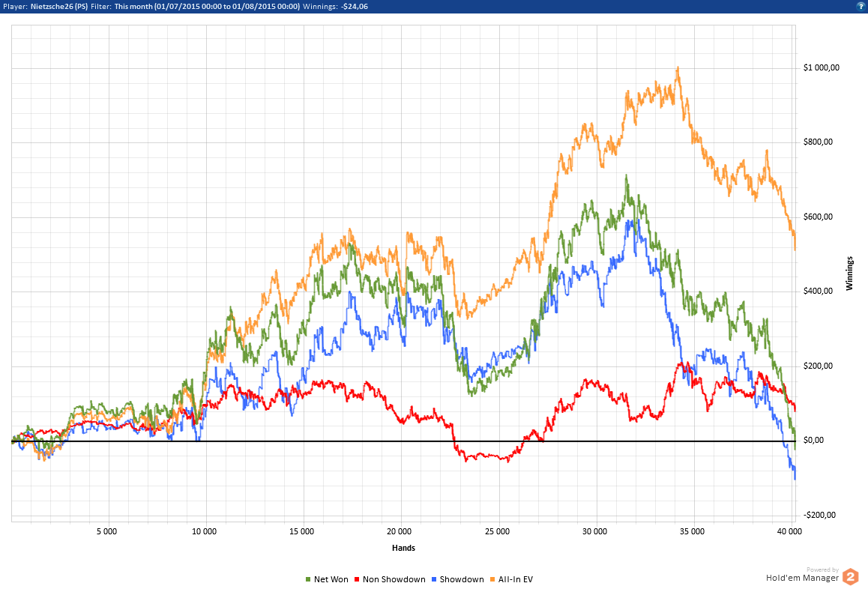Screen dimensions: 868x589
Task: Click the -$200,00 axis label
Action: click(819, 515)
